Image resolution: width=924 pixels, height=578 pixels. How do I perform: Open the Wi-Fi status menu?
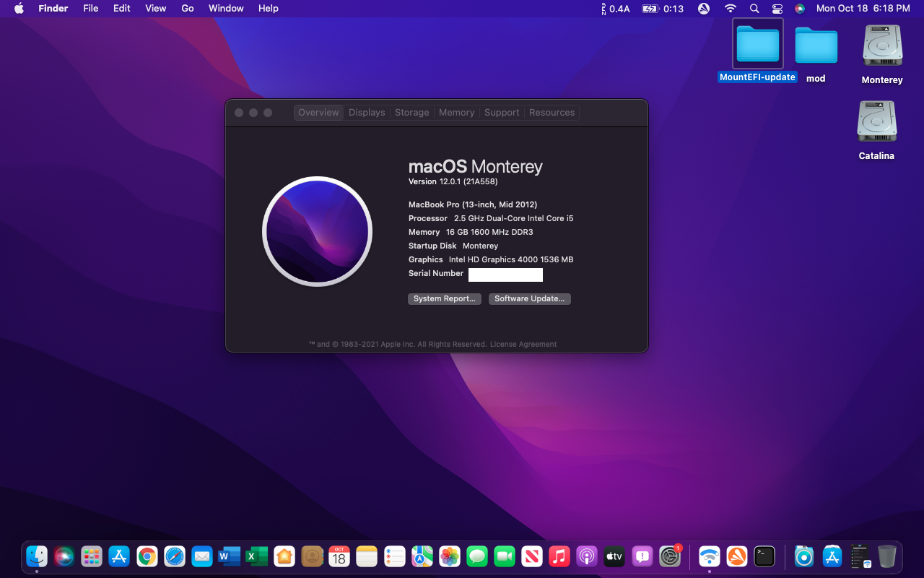tap(731, 9)
